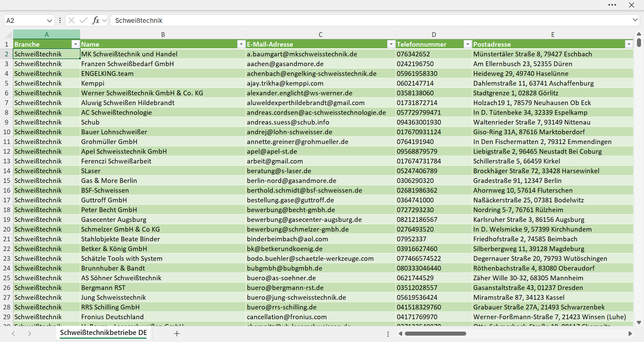Open the three-dots more options menu
This screenshot has height=342, width=644.
612,5
